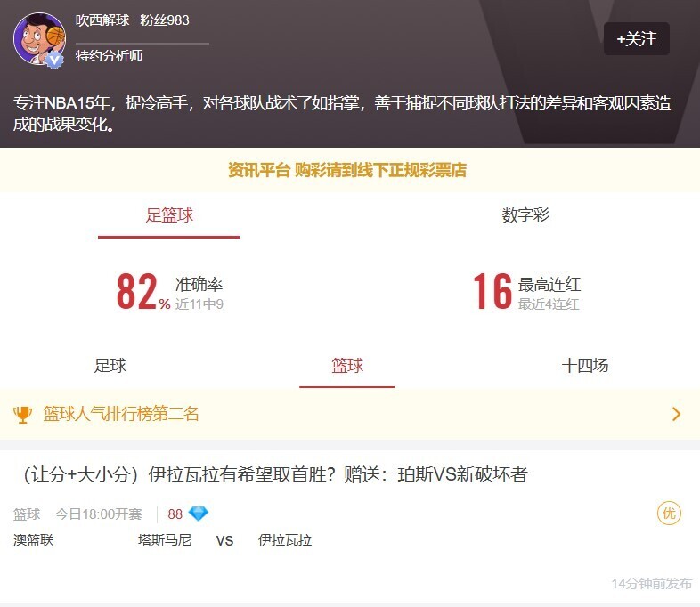
Task: Select the 篮球 sub-tab
Action: click(346, 366)
